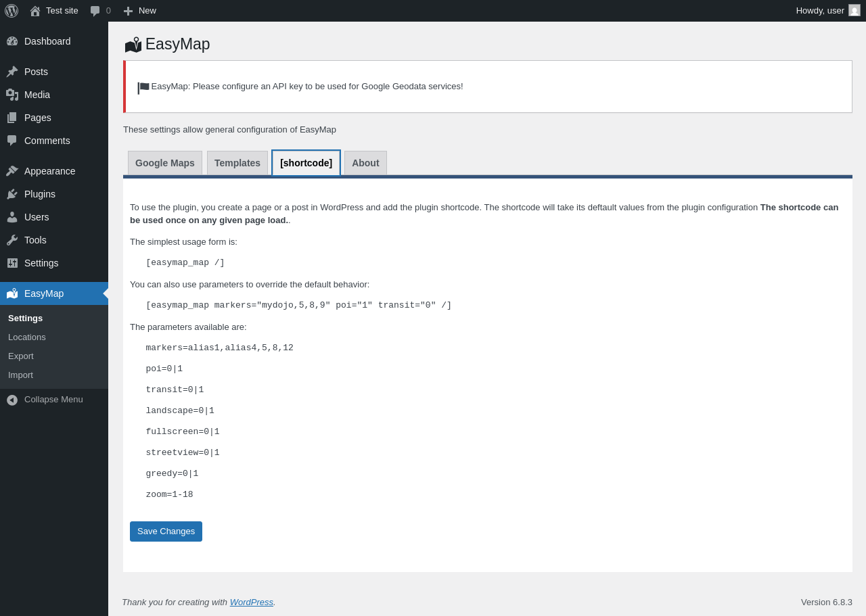This screenshot has width=866, height=616.
Task: Click the Appearance paintbrush icon
Action: tap(12, 171)
